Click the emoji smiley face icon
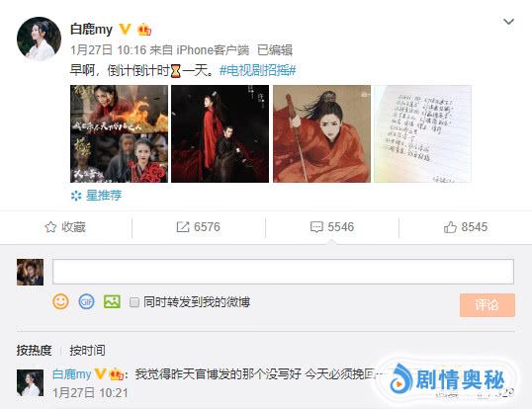The width and height of the screenshot is (532, 409). pos(60,301)
